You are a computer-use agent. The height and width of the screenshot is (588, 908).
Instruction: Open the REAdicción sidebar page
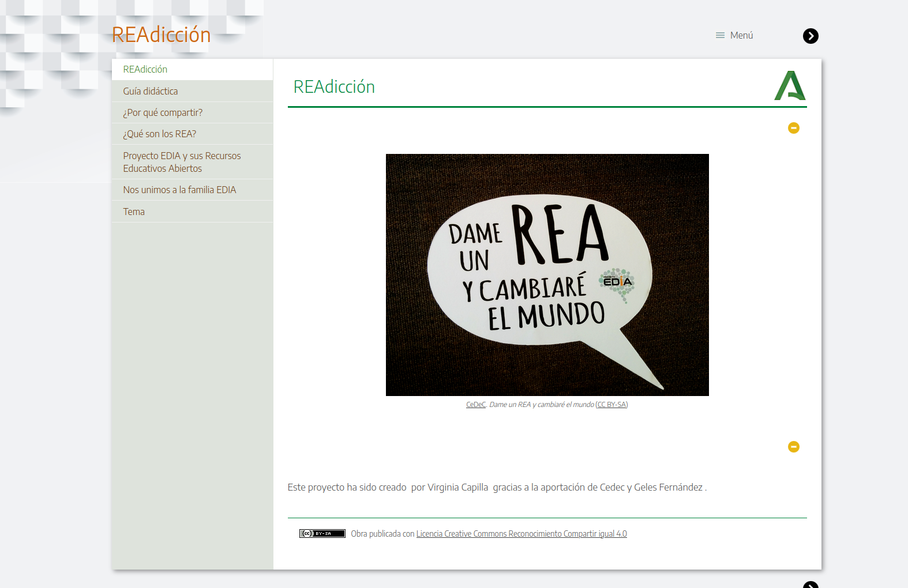point(145,70)
